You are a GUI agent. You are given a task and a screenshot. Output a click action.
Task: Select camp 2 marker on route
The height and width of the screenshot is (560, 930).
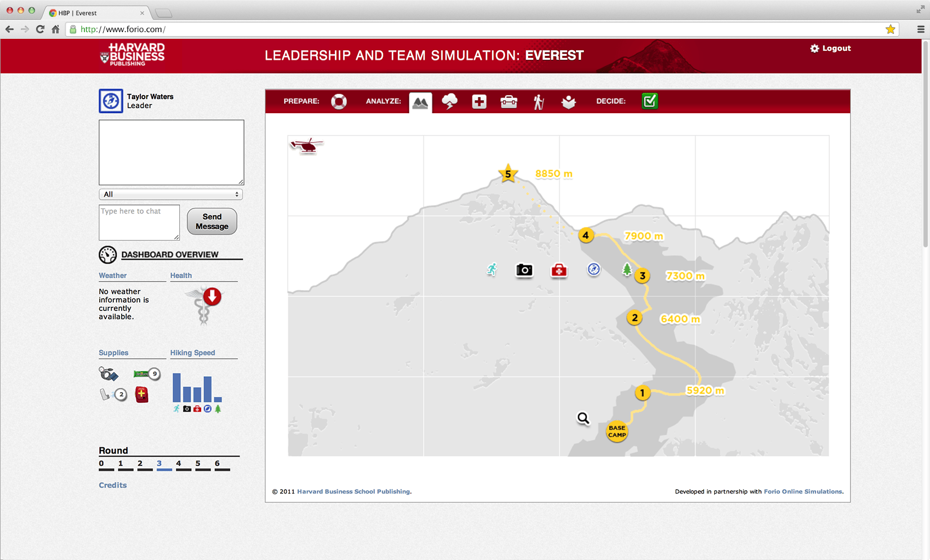click(635, 318)
